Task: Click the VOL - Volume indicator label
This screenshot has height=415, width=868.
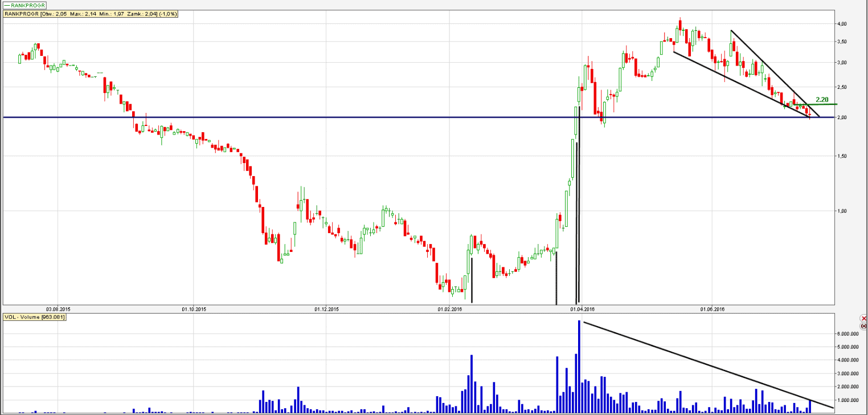Action: click(34, 318)
